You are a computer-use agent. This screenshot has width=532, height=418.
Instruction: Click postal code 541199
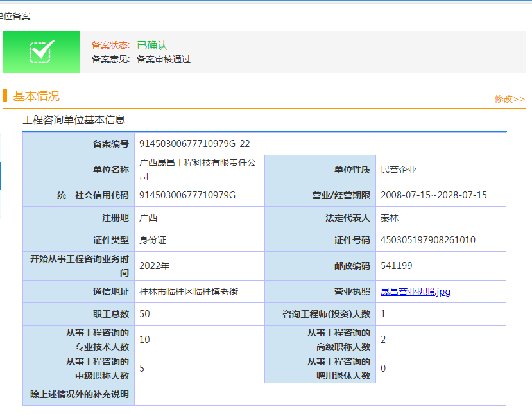click(x=397, y=266)
